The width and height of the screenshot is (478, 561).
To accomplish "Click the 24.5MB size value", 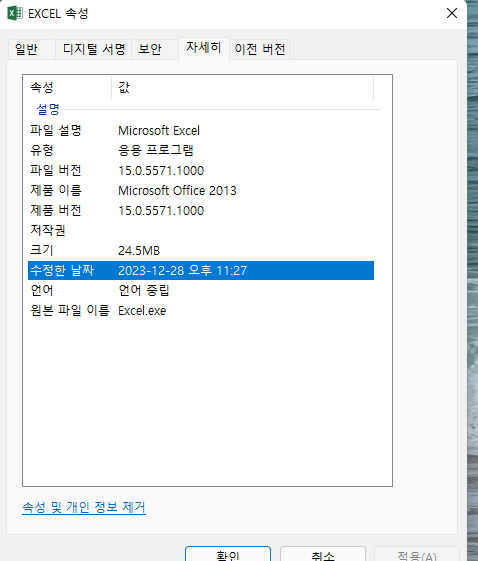I will tap(139, 251).
